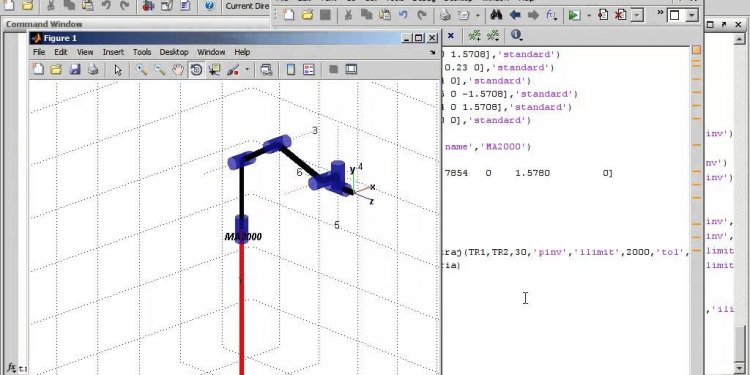Toggle the Insert Colorbar button
The width and height of the screenshot is (750, 375).
290,70
